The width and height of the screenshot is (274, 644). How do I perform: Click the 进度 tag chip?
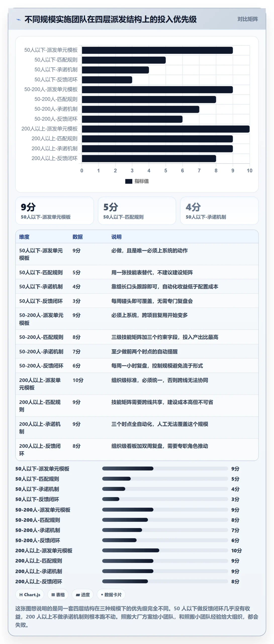pyautogui.click(x=82, y=595)
